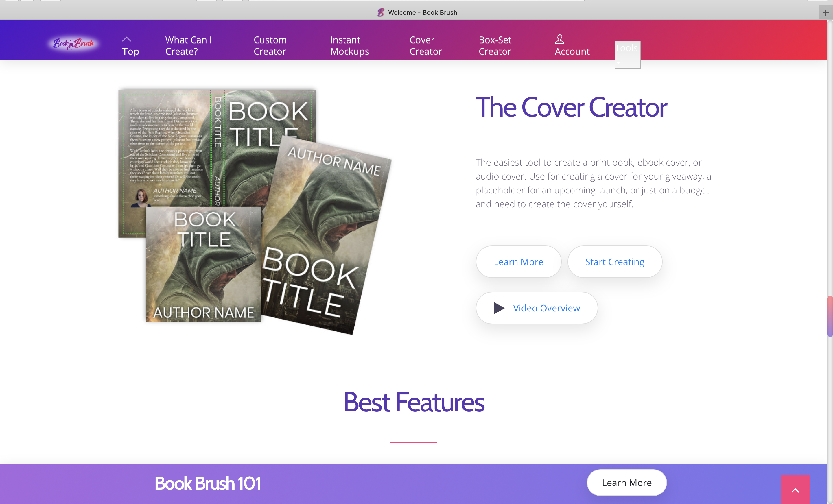Screen dimensions: 833x504
Task: Click the play triangle in Video Overview
Action: click(499, 308)
